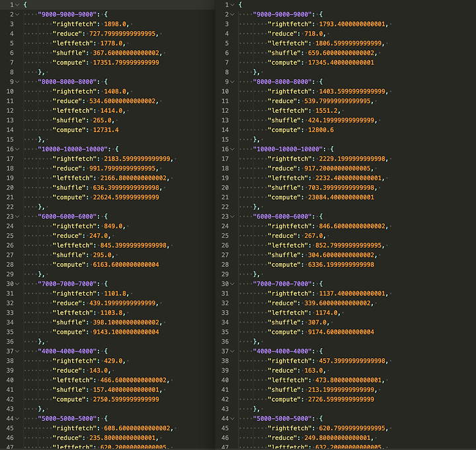Screen dimensions: 476x450
Task: Click the reduce value 534.60000000000002
Action: click(122, 101)
